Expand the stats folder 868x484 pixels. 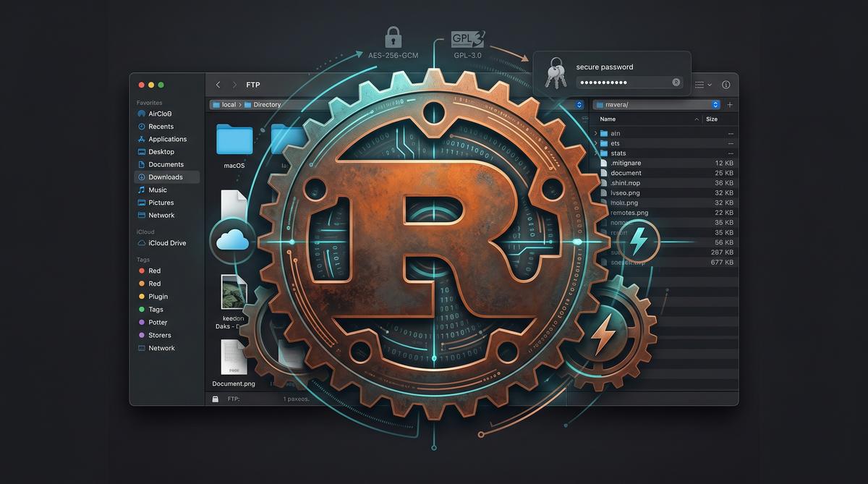coord(596,153)
